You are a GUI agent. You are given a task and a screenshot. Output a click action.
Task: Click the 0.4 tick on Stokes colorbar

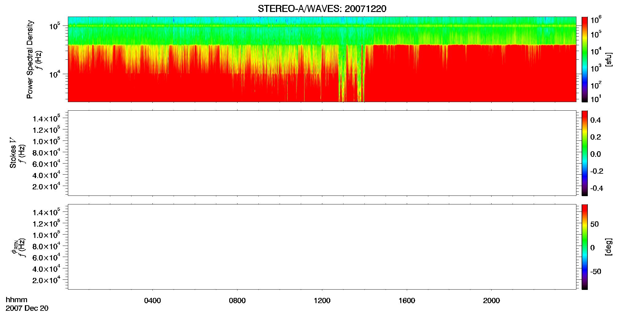595,120
